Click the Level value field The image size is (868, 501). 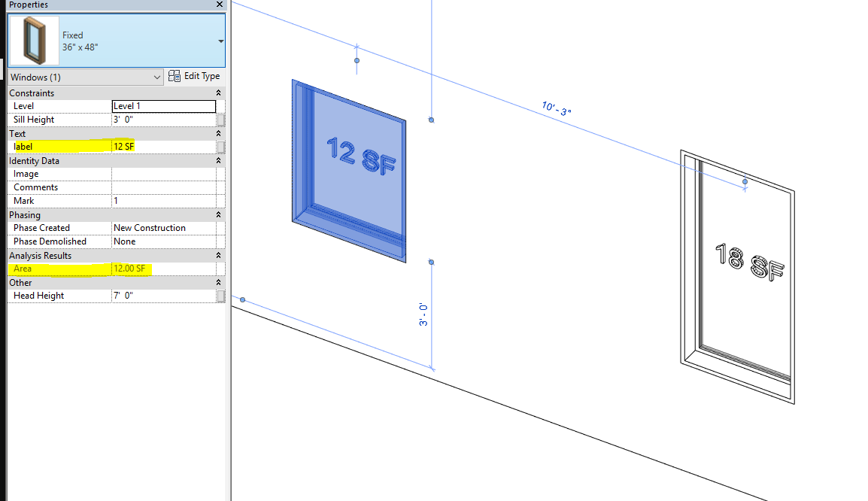coord(164,106)
